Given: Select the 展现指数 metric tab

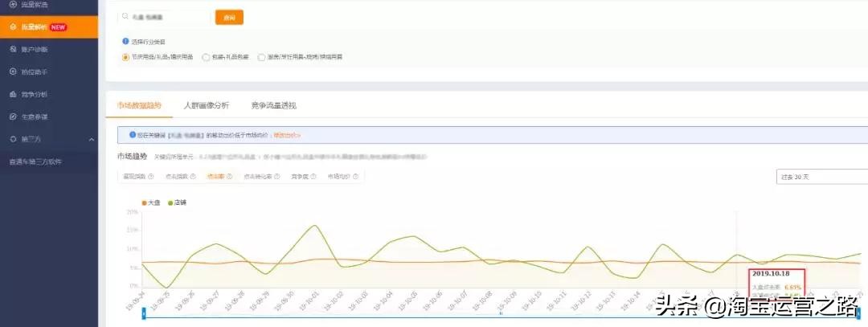Looking at the screenshot, I should click(134, 177).
